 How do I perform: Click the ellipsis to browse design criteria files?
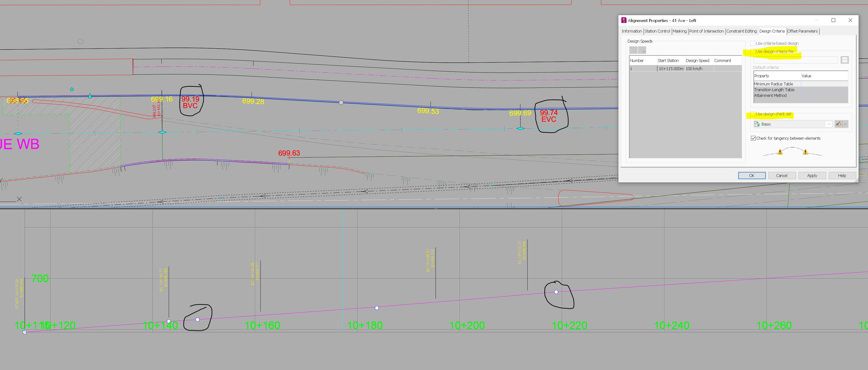point(845,60)
